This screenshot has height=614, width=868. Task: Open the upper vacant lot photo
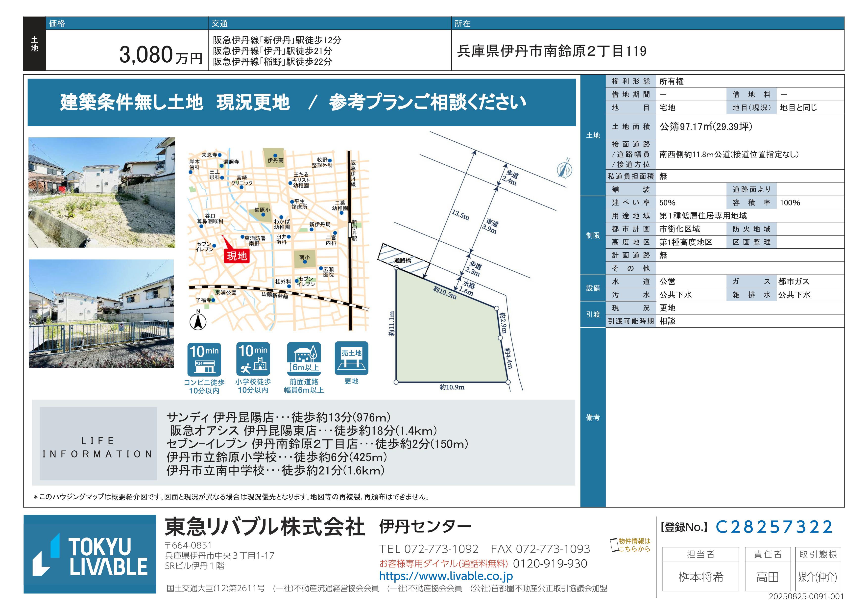coord(102,193)
